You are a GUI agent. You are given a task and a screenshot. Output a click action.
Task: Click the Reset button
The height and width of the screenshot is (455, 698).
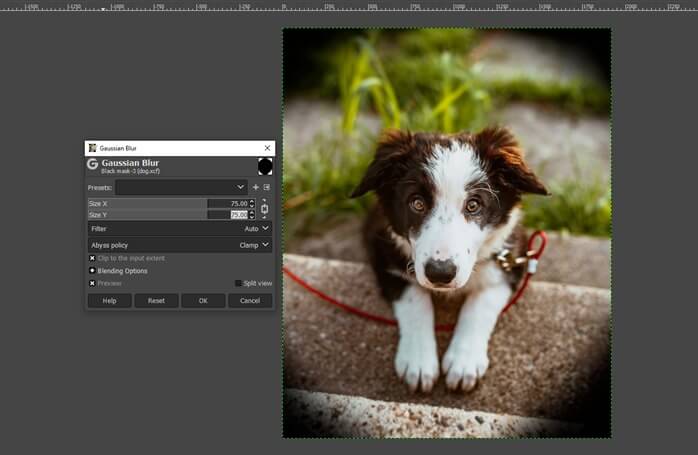click(x=156, y=300)
